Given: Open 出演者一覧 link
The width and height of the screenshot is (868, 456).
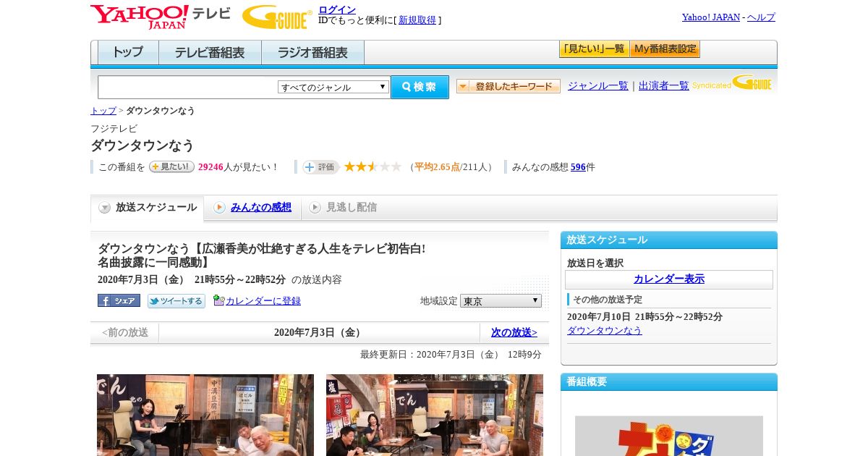Looking at the screenshot, I should click(664, 85).
